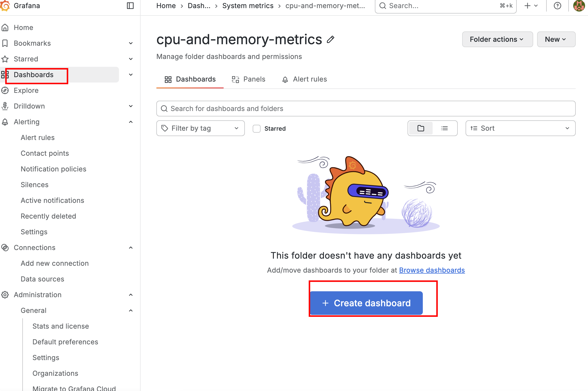Open the Filter by tag dropdown

point(200,128)
